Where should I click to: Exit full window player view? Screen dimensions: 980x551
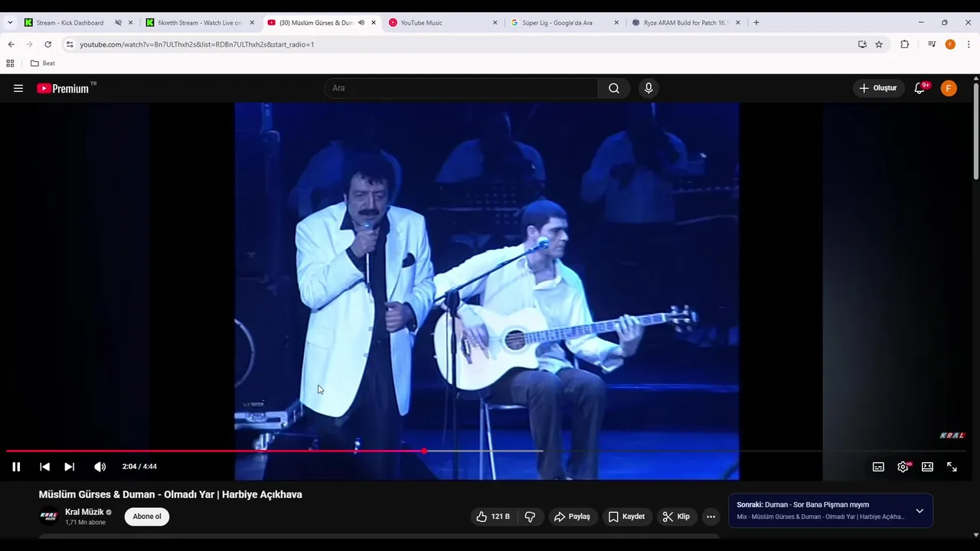pyautogui.click(x=952, y=467)
